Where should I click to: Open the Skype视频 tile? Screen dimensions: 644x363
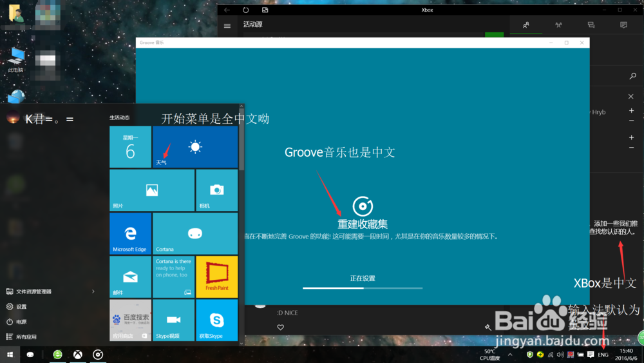(173, 320)
